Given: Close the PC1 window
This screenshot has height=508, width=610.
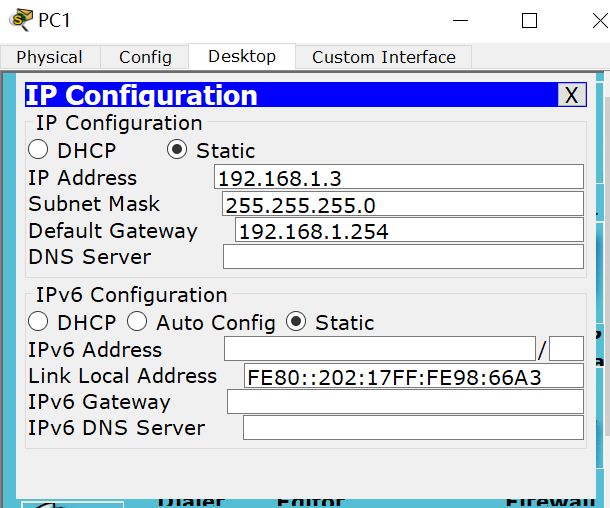Looking at the screenshot, I should pos(600,20).
